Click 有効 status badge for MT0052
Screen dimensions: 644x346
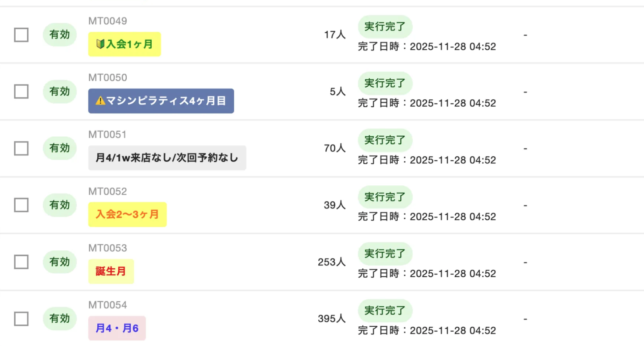coord(60,205)
